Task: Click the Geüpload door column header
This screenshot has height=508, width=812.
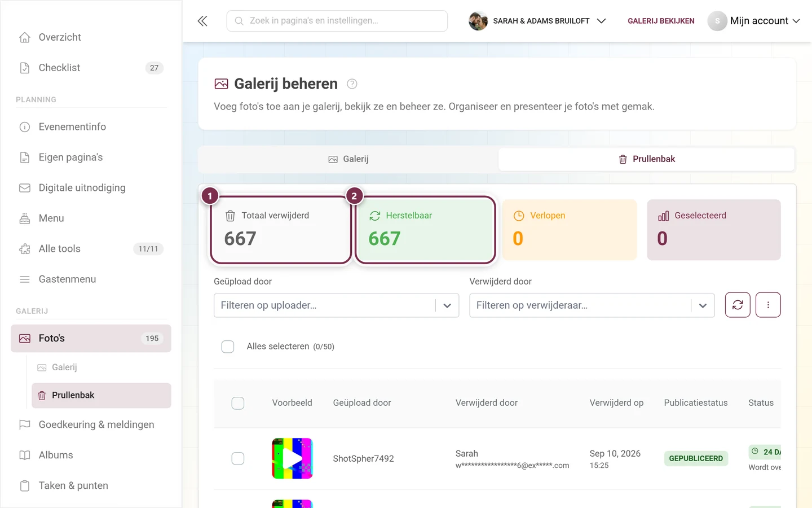Action: point(362,403)
